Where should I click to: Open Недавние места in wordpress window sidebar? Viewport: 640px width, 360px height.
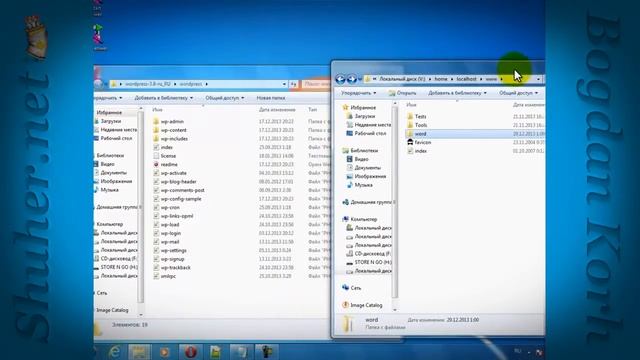click(x=119, y=130)
